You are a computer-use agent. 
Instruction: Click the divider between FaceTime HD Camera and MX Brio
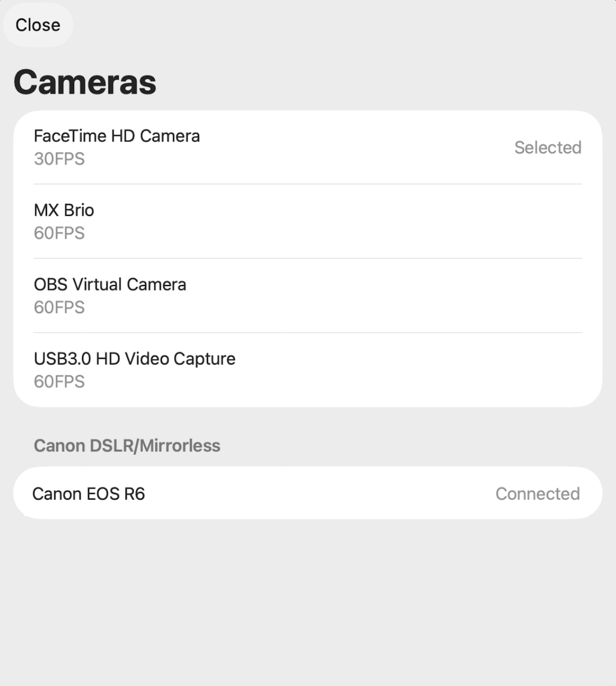(308, 184)
